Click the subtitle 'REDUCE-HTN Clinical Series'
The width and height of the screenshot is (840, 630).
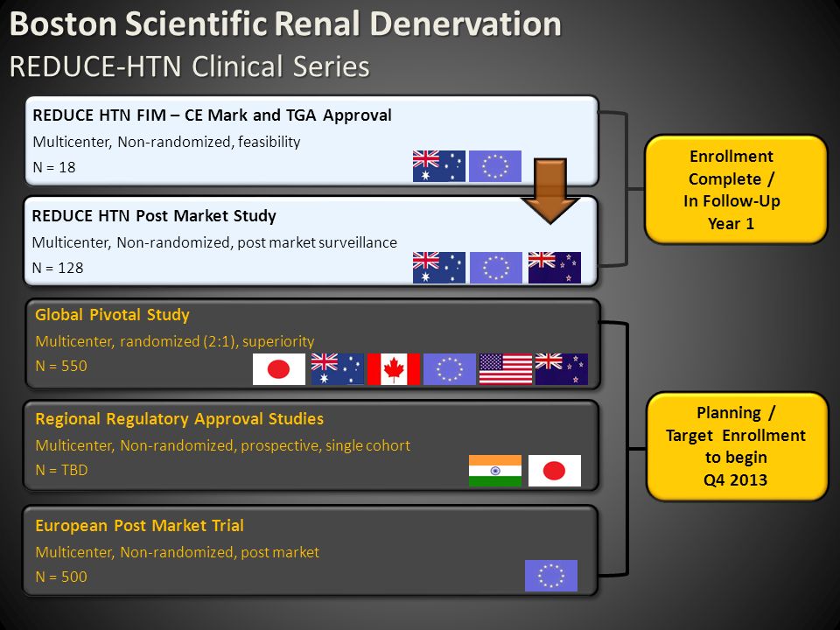[x=190, y=67]
